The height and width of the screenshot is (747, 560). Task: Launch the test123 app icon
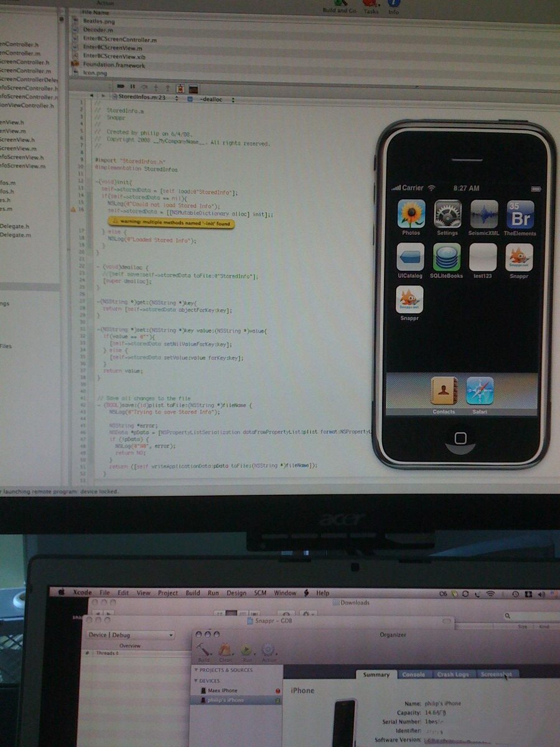(483, 256)
